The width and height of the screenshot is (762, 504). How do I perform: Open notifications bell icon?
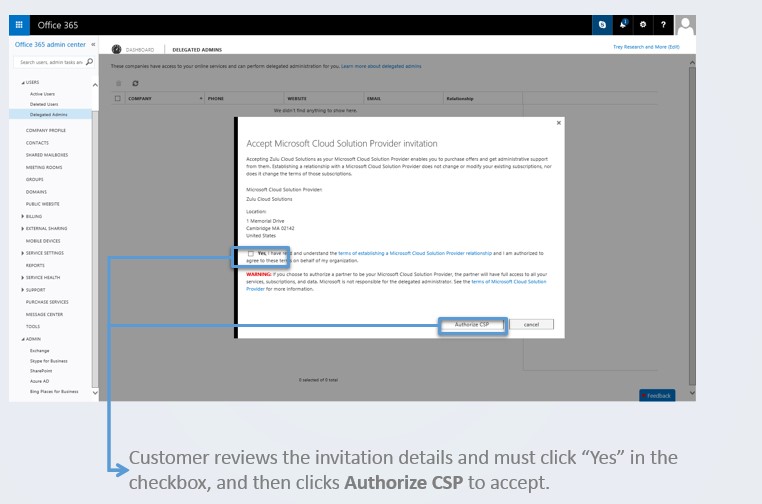tap(623, 25)
